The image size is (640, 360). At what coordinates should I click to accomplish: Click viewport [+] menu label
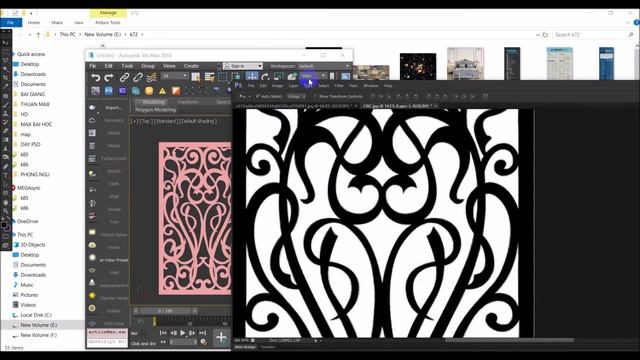pyautogui.click(x=134, y=121)
